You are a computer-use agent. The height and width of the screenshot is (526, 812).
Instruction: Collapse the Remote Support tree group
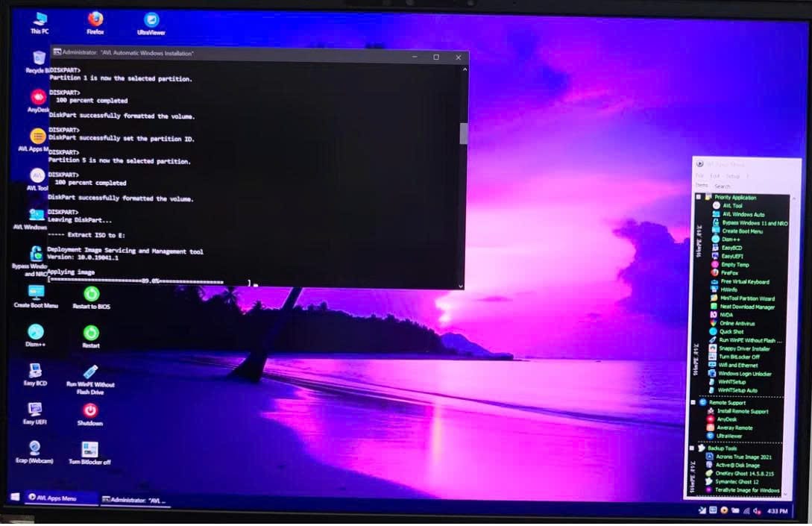(693, 402)
